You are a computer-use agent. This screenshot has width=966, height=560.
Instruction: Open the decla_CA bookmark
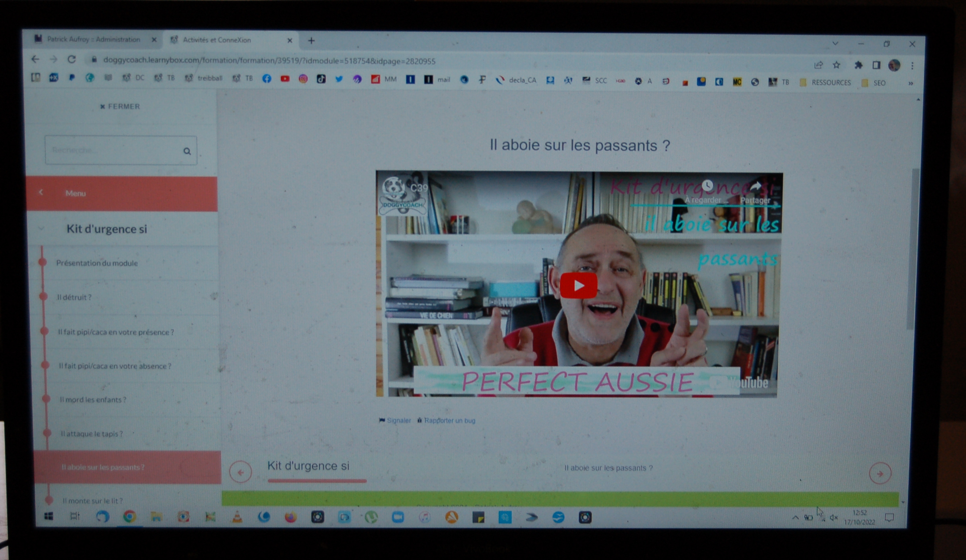click(516, 80)
